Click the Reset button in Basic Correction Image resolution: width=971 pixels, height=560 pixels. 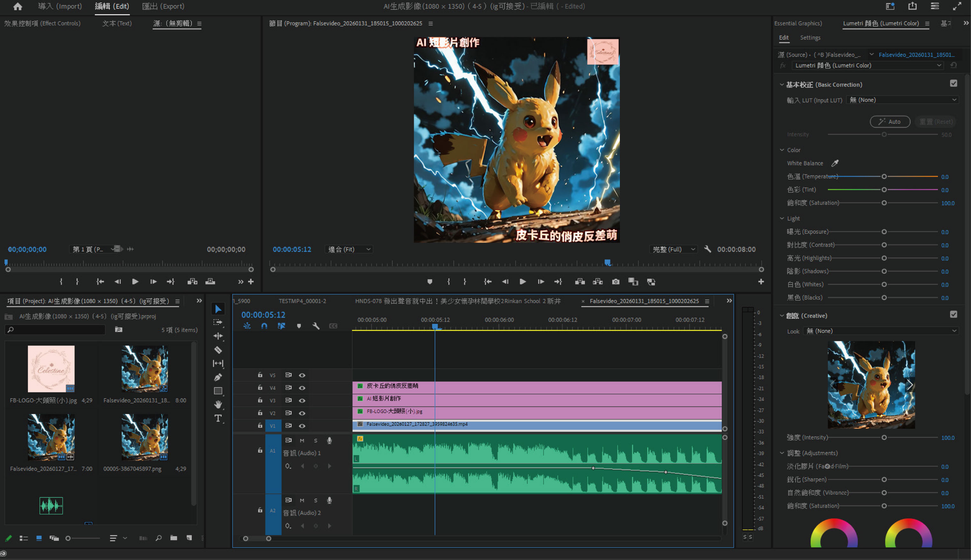[x=936, y=121]
